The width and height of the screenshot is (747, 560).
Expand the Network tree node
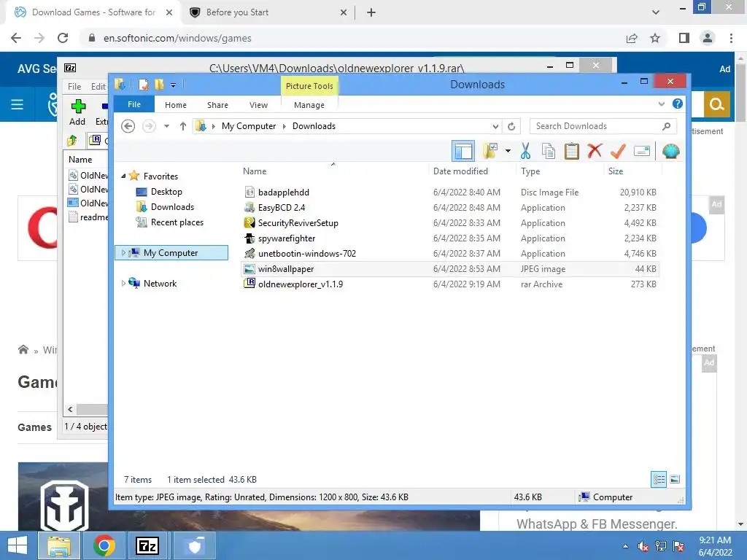pyautogui.click(x=123, y=284)
